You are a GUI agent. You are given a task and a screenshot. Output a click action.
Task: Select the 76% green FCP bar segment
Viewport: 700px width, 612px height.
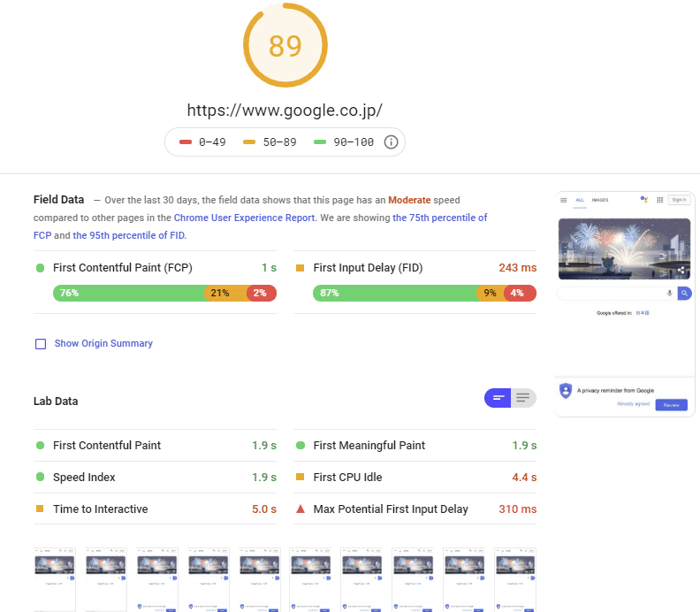coord(128,293)
